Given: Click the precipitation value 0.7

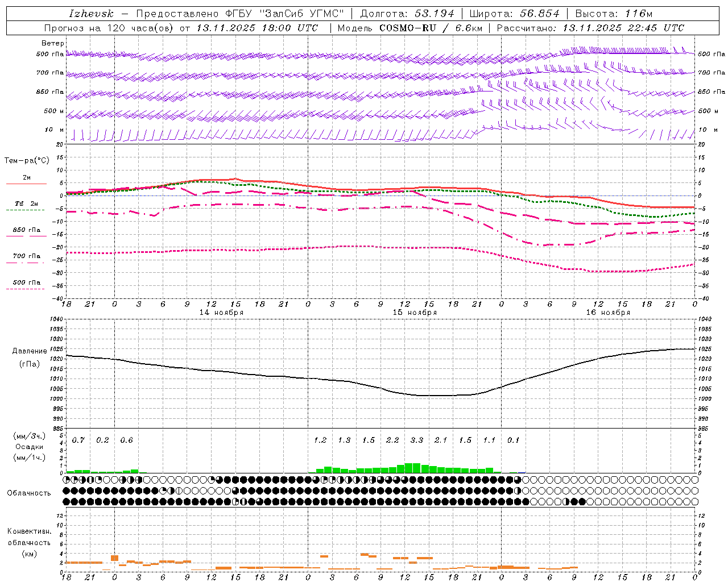Looking at the screenshot, I should point(78,440).
